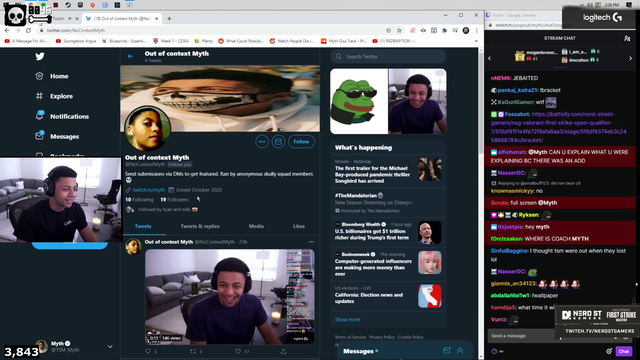Follow Out of context Myth
The width and height of the screenshot is (640, 360).
(x=301, y=142)
